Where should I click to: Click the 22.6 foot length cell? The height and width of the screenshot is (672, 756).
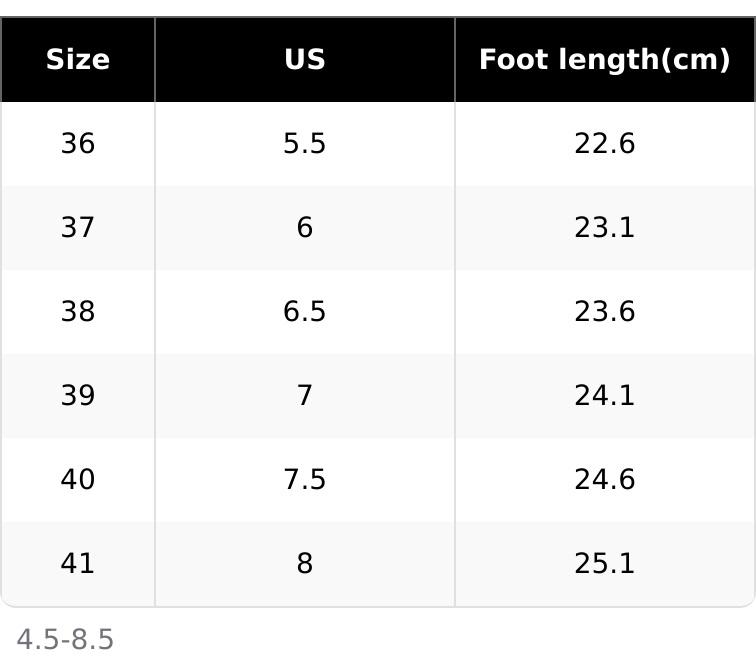pyautogui.click(x=604, y=144)
